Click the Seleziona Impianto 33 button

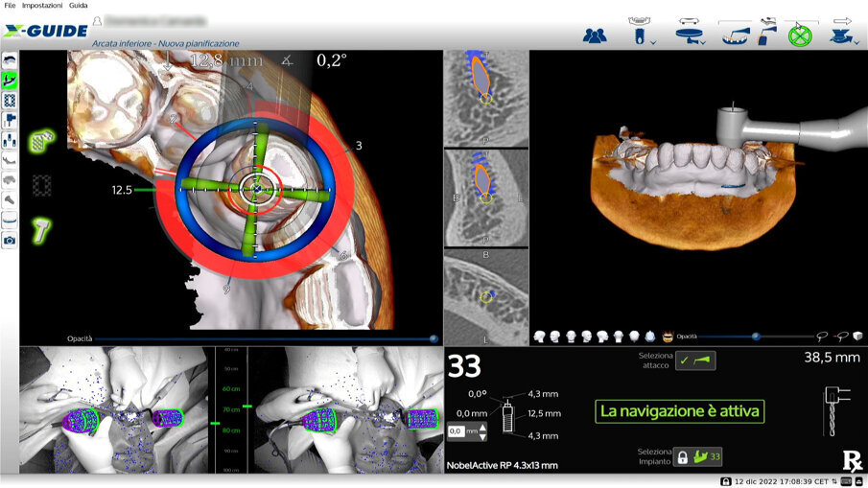point(697,456)
